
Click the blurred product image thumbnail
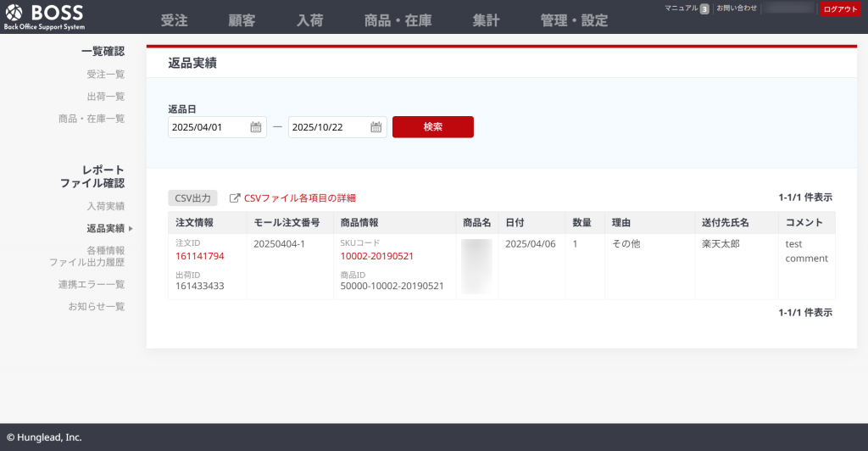pyautogui.click(x=476, y=265)
